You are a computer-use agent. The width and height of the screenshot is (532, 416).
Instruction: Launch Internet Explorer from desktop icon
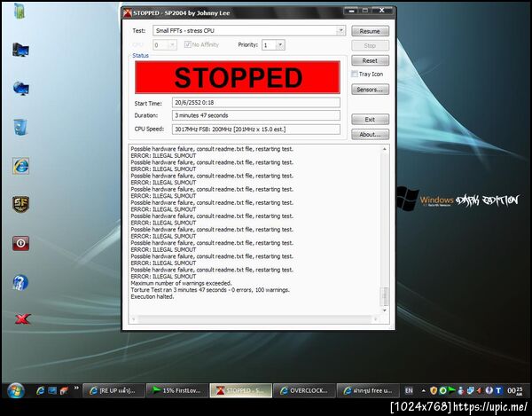[21, 166]
